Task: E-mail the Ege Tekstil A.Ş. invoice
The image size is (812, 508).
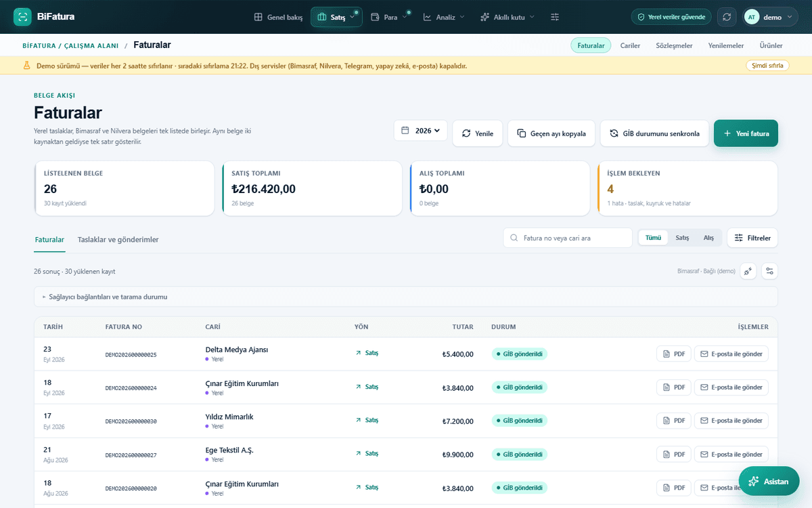Action: [x=731, y=454]
